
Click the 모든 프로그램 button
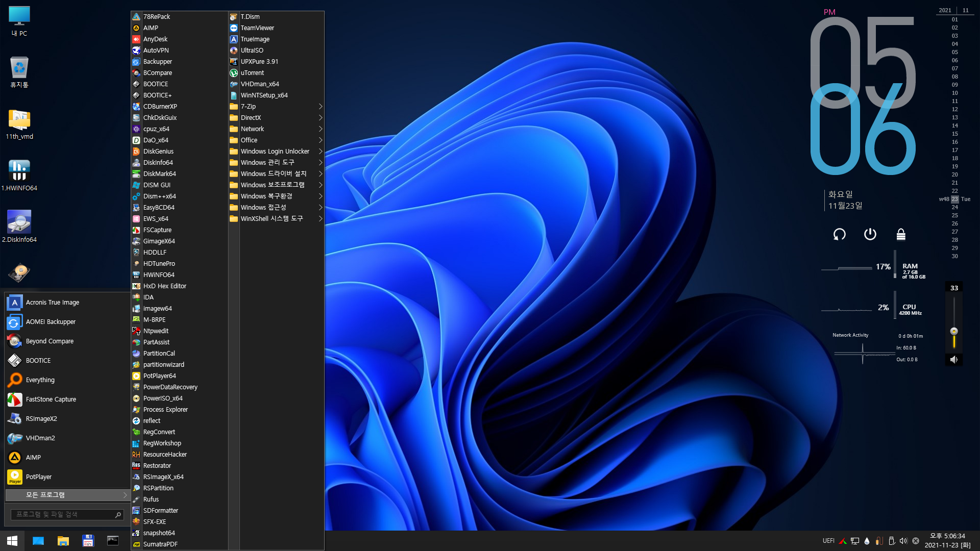(67, 495)
